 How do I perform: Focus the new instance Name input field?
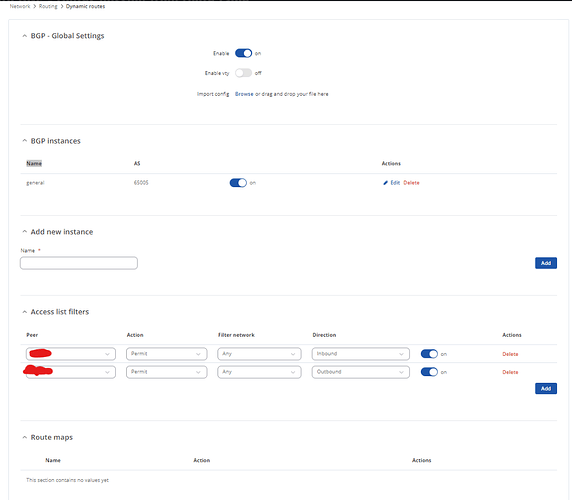(x=79, y=263)
